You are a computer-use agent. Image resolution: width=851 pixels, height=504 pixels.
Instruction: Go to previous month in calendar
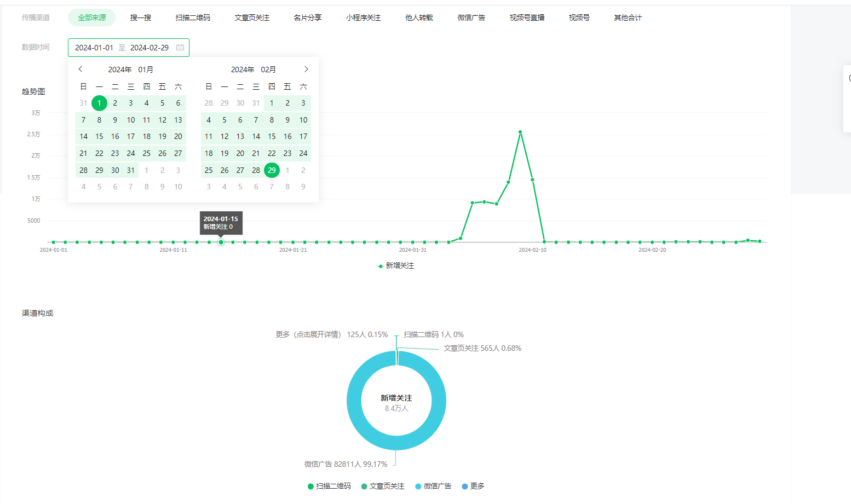(x=81, y=69)
